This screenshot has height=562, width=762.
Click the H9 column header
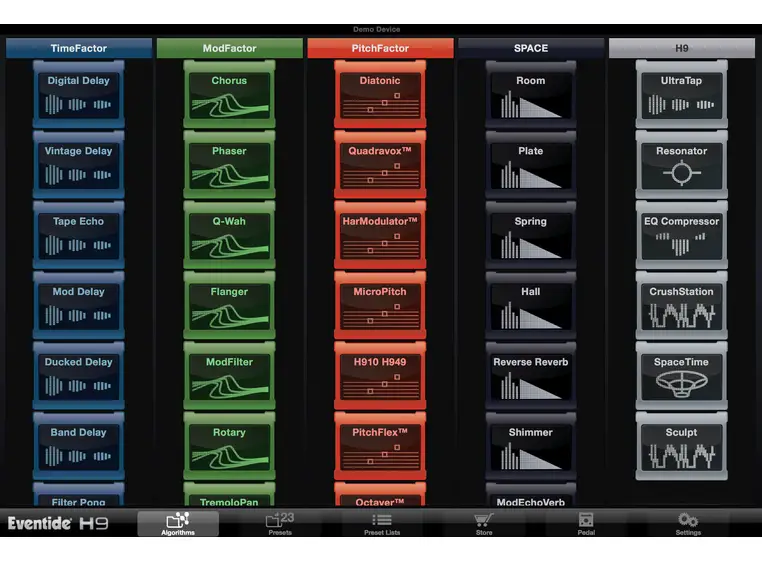coord(681,48)
